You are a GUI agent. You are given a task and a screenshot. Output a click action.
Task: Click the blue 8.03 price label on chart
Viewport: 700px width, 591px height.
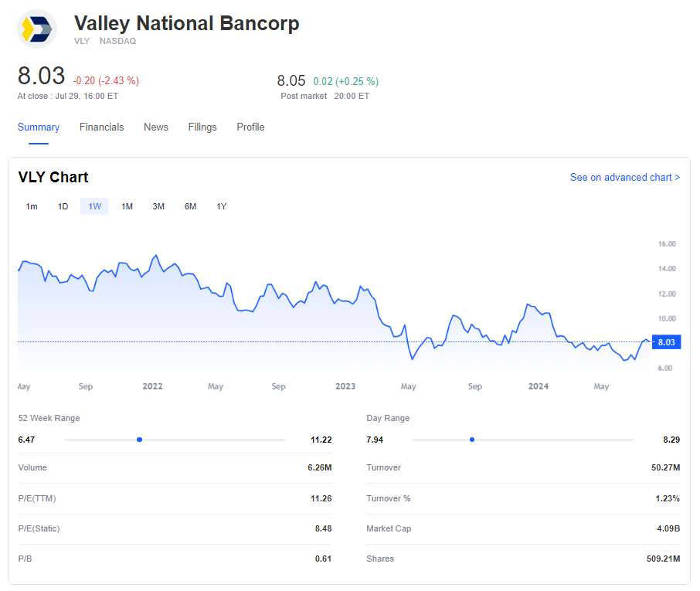point(666,342)
